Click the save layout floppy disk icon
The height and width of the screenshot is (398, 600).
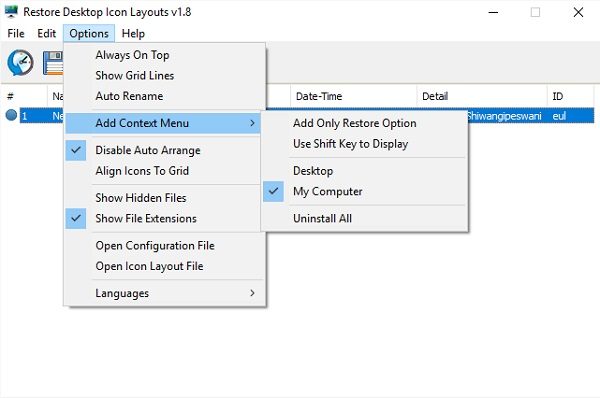coord(53,63)
